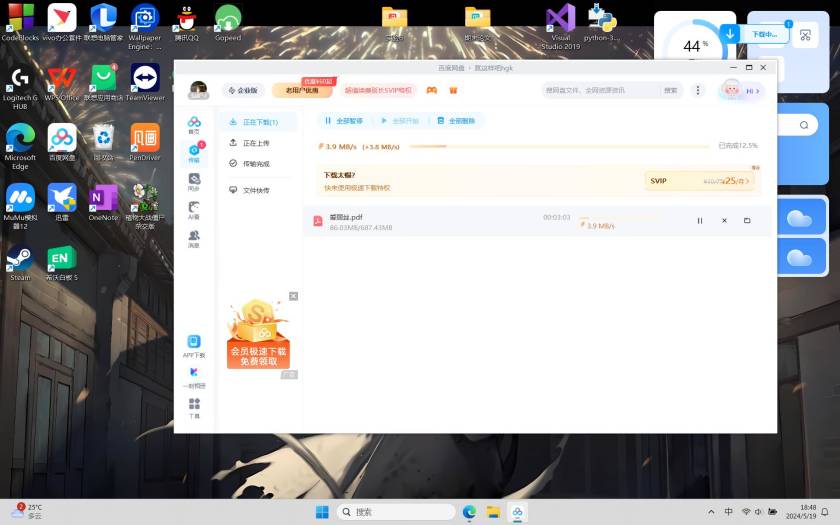Click the 18:48 taskbar clock
Viewport: 840px width, 525px height.
(801, 512)
